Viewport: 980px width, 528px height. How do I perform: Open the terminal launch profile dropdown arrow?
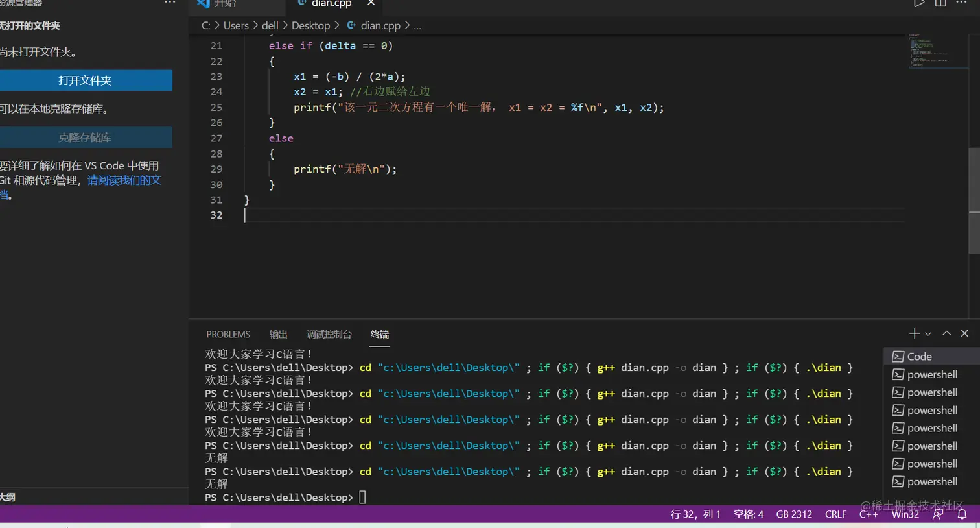point(928,334)
